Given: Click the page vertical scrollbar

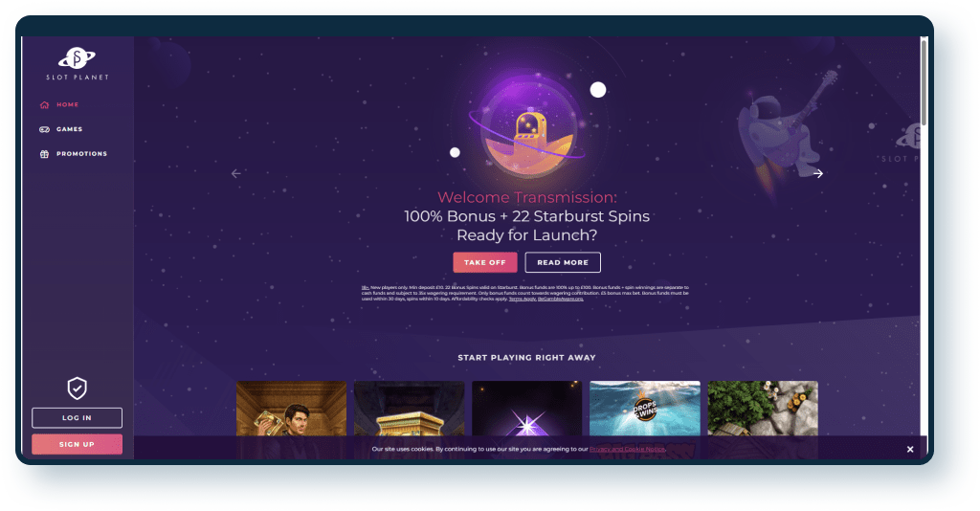Looking at the screenshot, I should pos(924,81).
